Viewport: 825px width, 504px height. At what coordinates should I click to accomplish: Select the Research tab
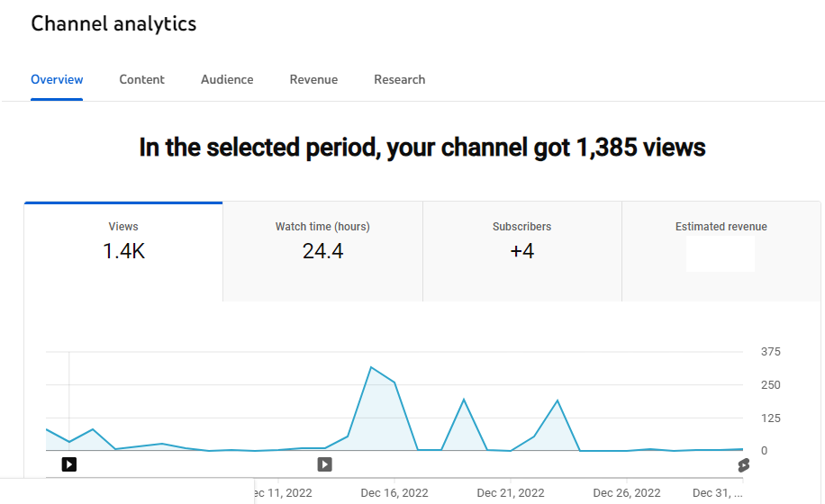(399, 79)
